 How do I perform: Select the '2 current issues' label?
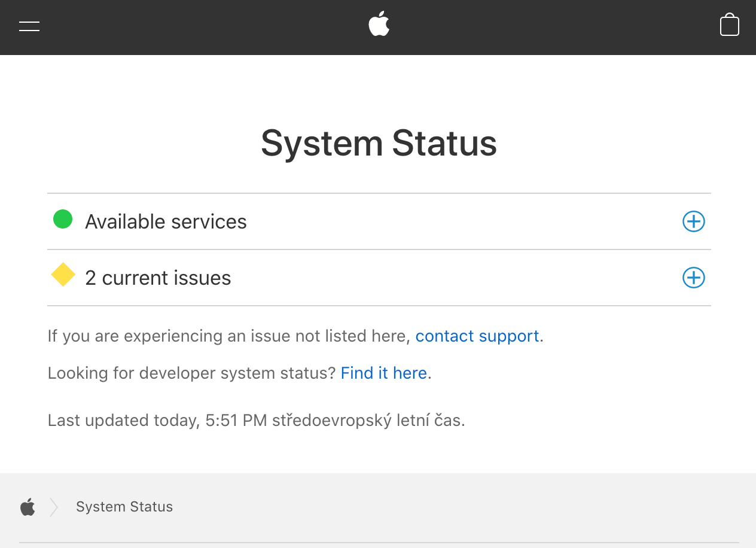click(x=158, y=278)
